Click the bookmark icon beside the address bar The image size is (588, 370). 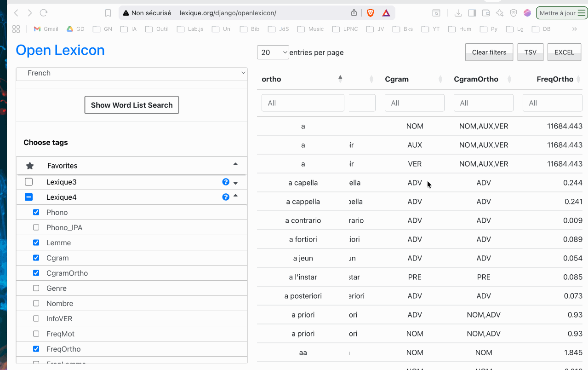pos(108,13)
